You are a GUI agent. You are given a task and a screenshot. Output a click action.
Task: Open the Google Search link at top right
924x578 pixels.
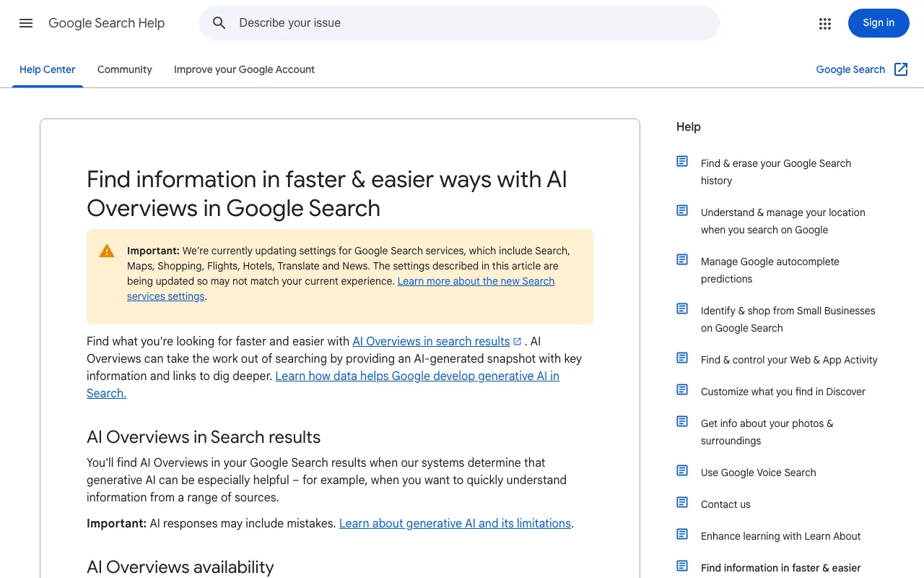850,69
